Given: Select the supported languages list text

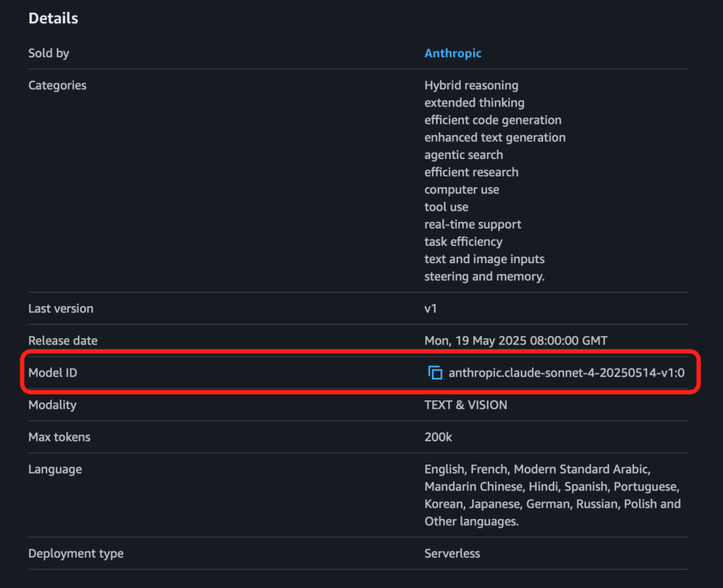Looking at the screenshot, I should [552, 495].
